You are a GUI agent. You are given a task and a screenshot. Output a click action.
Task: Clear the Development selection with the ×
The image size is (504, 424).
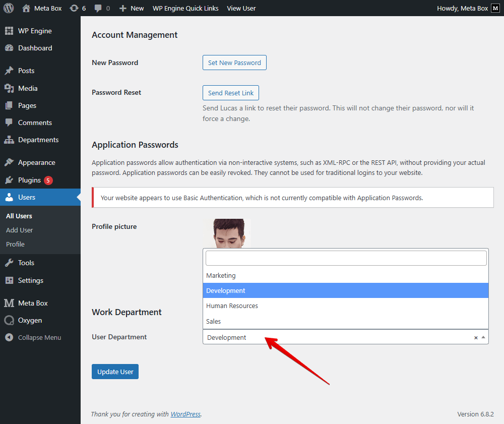(475, 337)
